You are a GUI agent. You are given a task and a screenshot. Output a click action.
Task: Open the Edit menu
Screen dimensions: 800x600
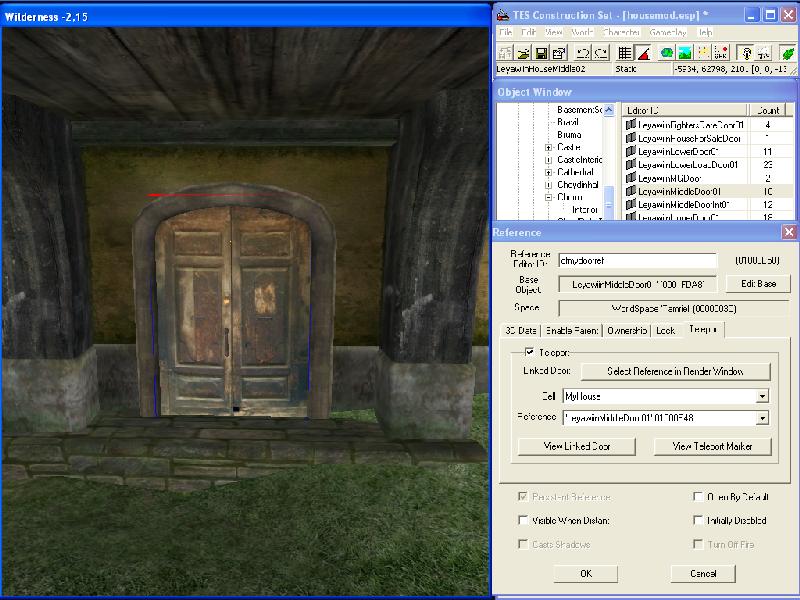pyautogui.click(x=528, y=32)
